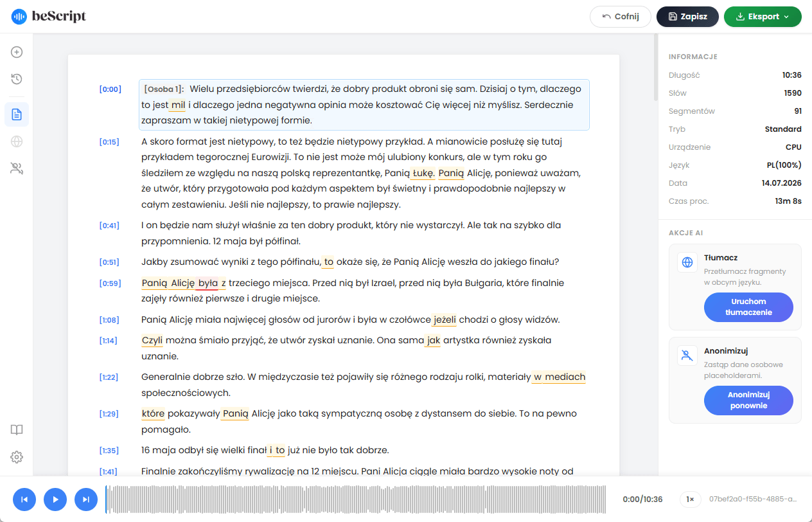Image resolution: width=812 pixels, height=522 pixels.
Task: Click the language value PL(100%)
Action: coord(784,165)
